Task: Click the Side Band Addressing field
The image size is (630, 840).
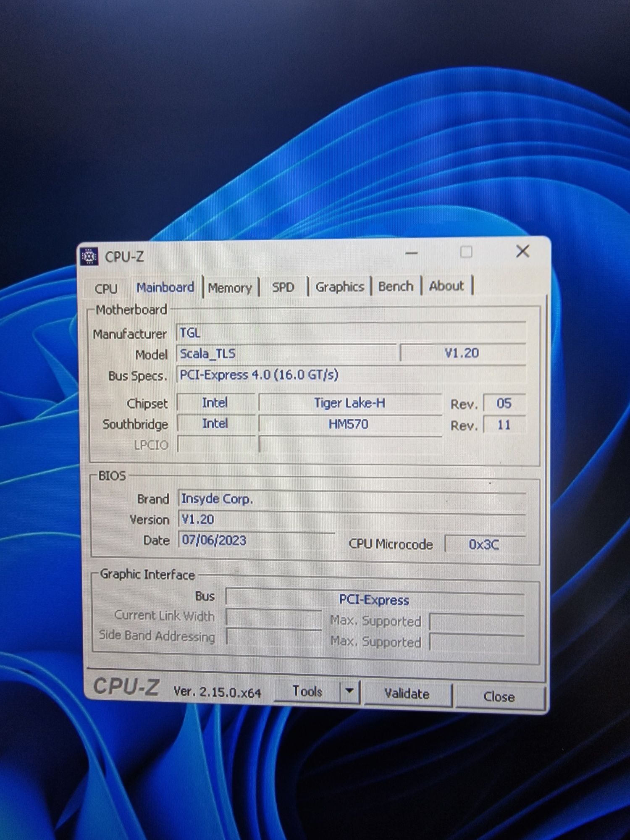Action: tap(274, 638)
